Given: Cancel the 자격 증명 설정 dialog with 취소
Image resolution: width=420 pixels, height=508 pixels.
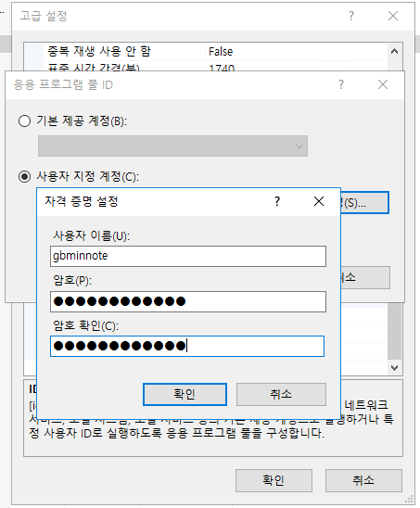Looking at the screenshot, I should click(x=281, y=394).
